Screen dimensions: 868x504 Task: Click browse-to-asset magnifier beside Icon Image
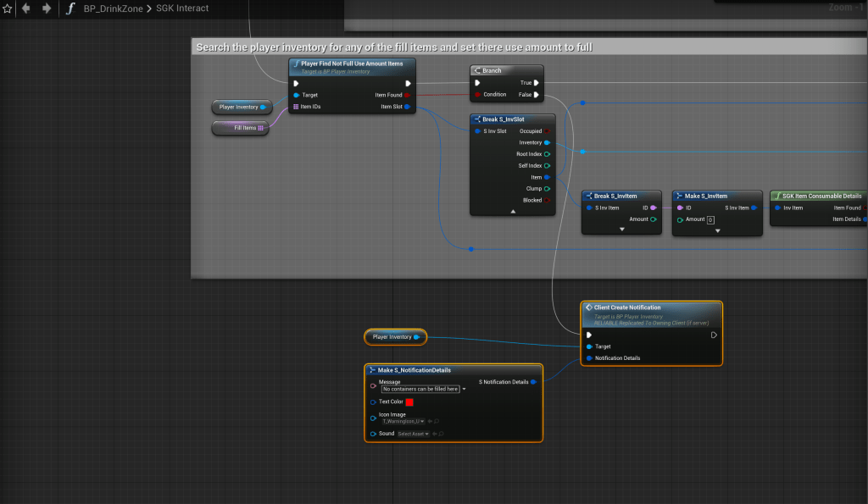click(437, 421)
